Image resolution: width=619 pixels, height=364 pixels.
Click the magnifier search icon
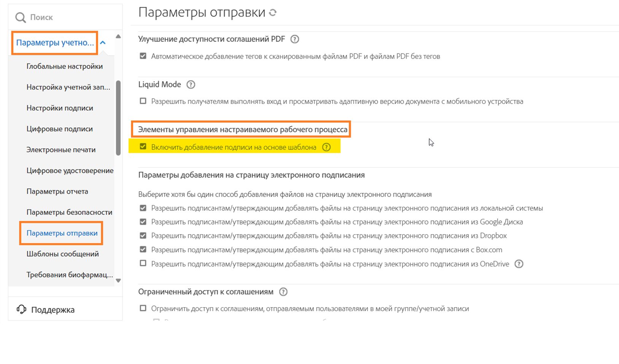tap(20, 17)
